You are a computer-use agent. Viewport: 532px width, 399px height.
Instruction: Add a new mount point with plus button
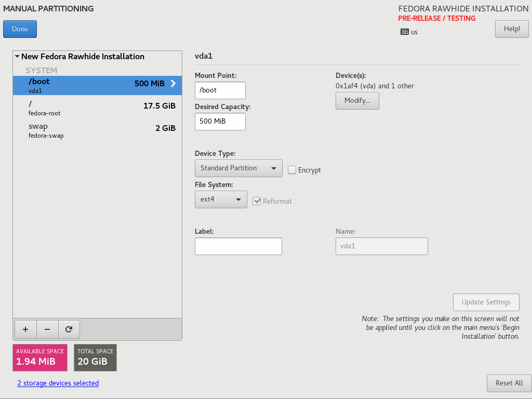point(25,329)
